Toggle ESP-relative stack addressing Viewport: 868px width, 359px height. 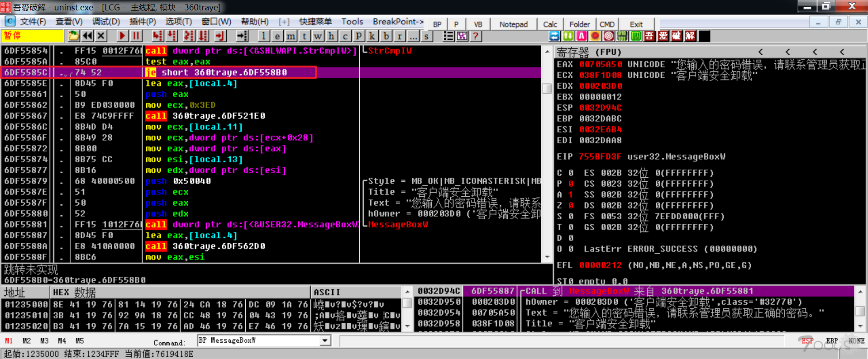point(807,341)
